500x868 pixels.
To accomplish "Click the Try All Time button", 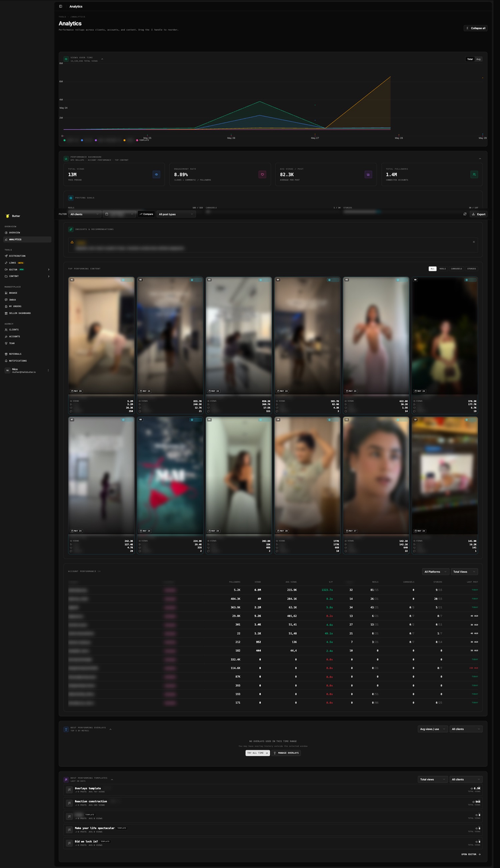I will click(258, 753).
